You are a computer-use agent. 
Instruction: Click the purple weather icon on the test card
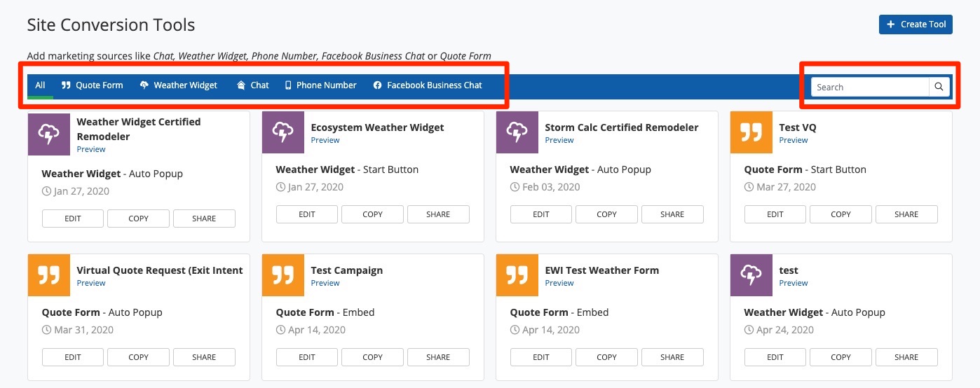pos(751,275)
